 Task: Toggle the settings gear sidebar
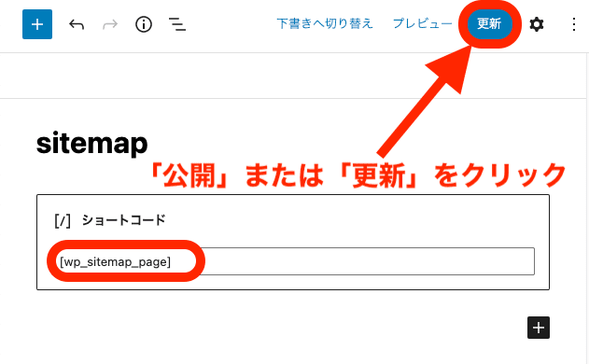point(537,25)
